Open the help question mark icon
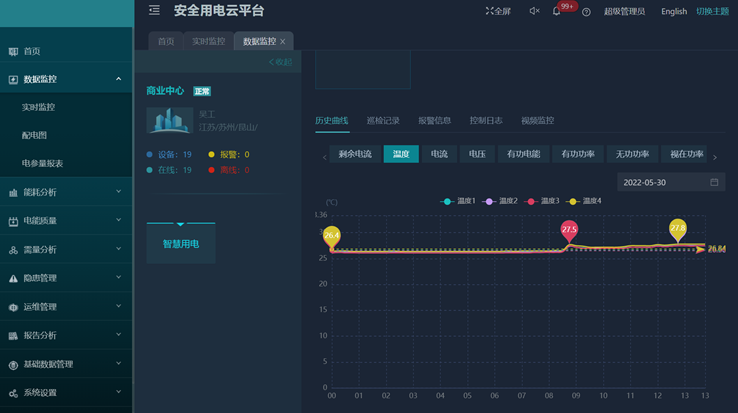 586,12
